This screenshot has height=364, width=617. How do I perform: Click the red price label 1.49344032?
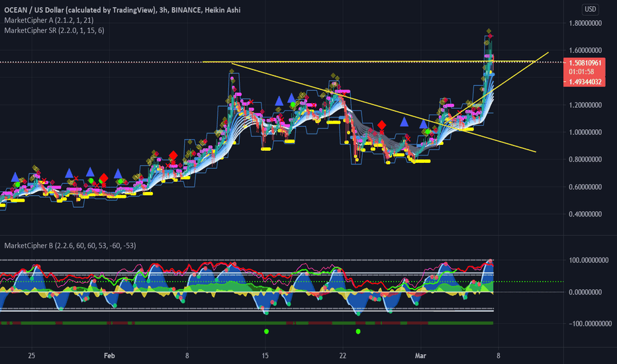click(585, 82)
